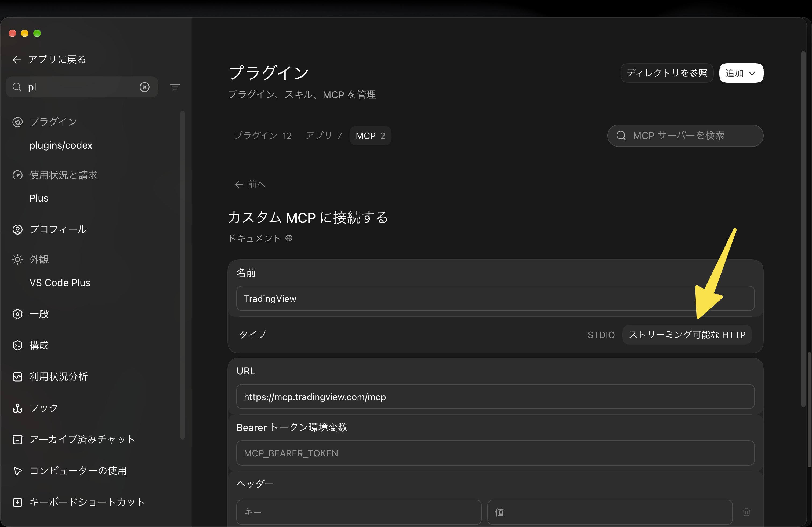
Task: Select STDIO type option
Action: point(601,335)
